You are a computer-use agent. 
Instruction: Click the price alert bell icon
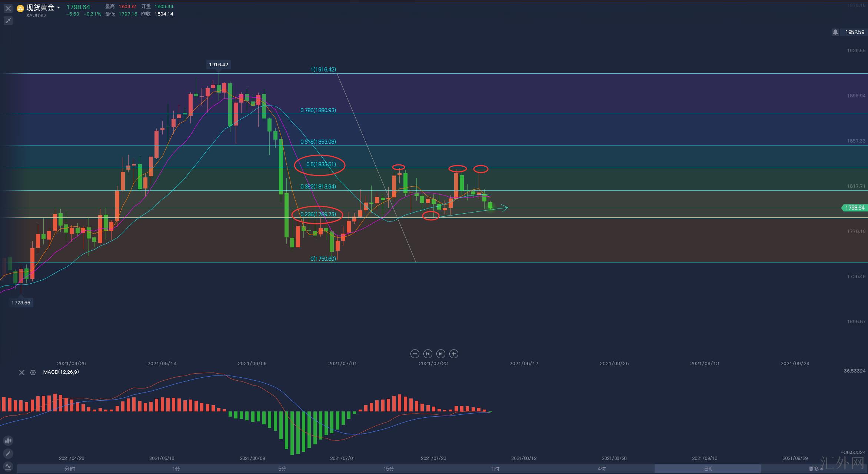[835, 32]
